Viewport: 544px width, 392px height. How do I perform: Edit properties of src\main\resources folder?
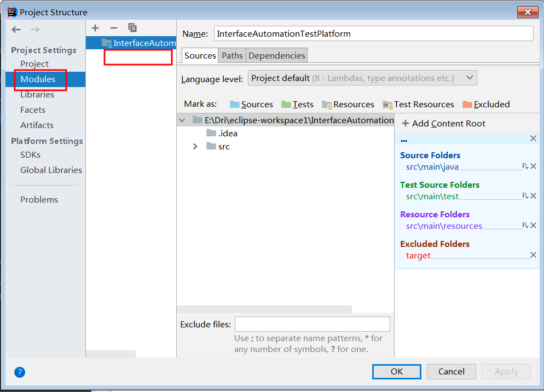click(x=525, y=226)
